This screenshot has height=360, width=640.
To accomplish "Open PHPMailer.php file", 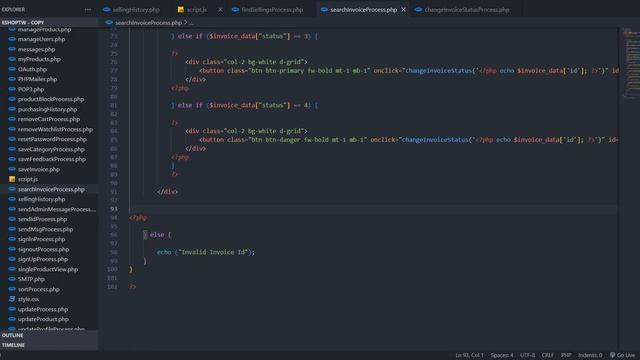I will pyautogui.click(x=37, y=79).
